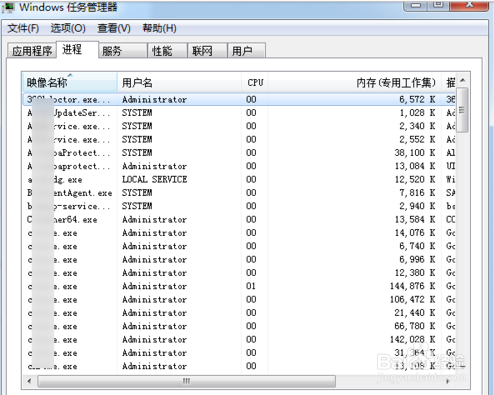This screenshot has width=494, height=395.
Task: Click the horizontal scrollbar thumb
Action: click(186, 381)
